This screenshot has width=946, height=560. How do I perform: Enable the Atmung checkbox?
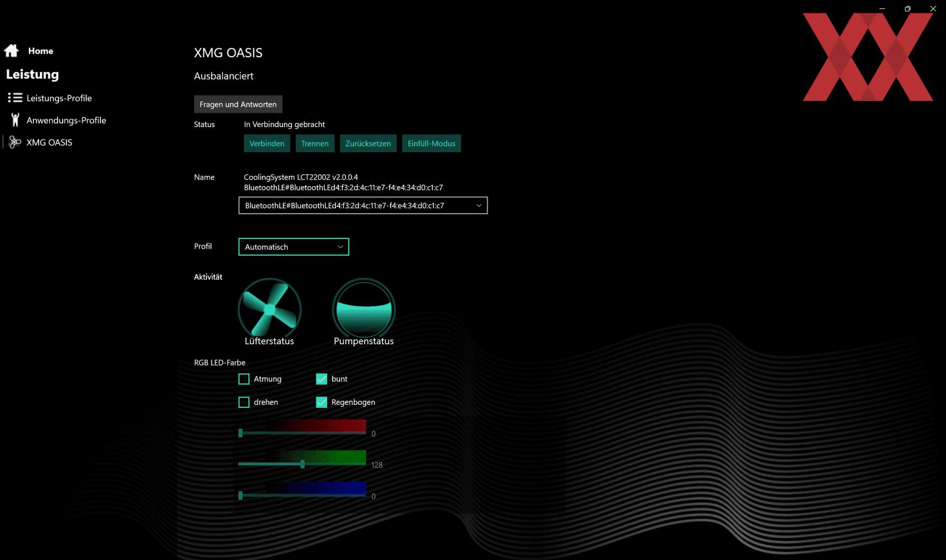tap(244, 379)
